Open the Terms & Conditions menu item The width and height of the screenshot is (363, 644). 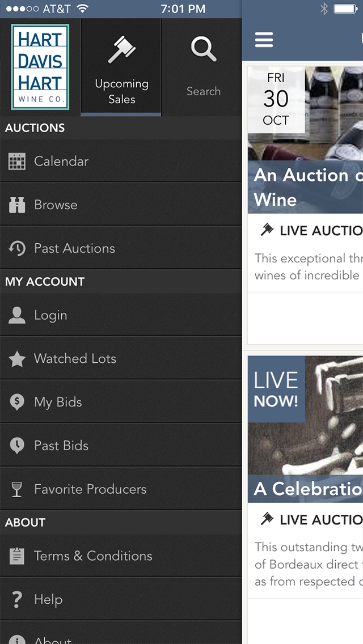93,556
